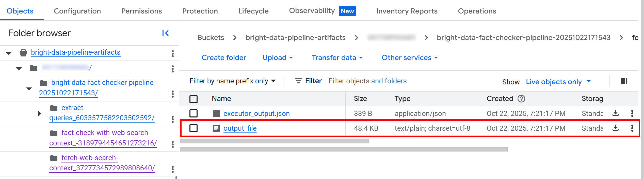644x179 pixels.
Task: Click inside the Filter objects and folders field
Action: (368, 81)
